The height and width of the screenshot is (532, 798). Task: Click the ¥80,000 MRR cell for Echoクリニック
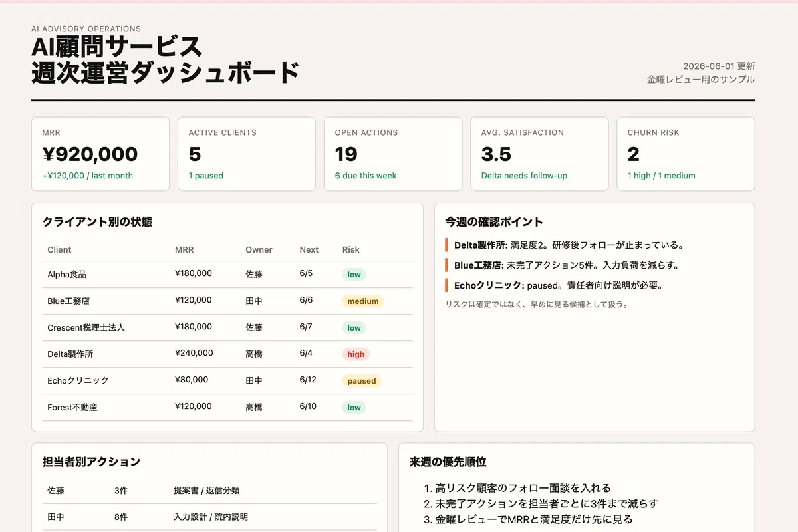pyautogui.click(x=191, y=380)
